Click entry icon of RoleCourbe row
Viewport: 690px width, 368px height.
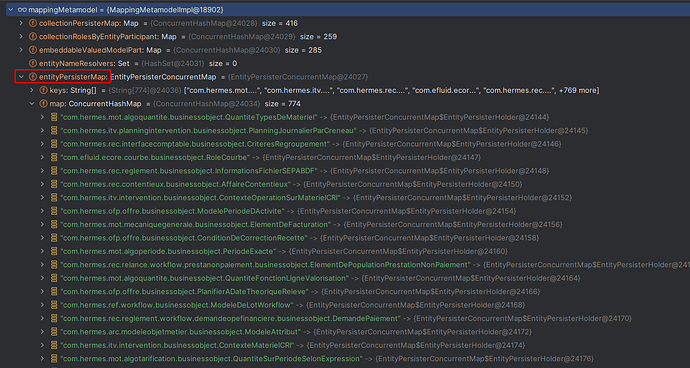coord(54,157)
